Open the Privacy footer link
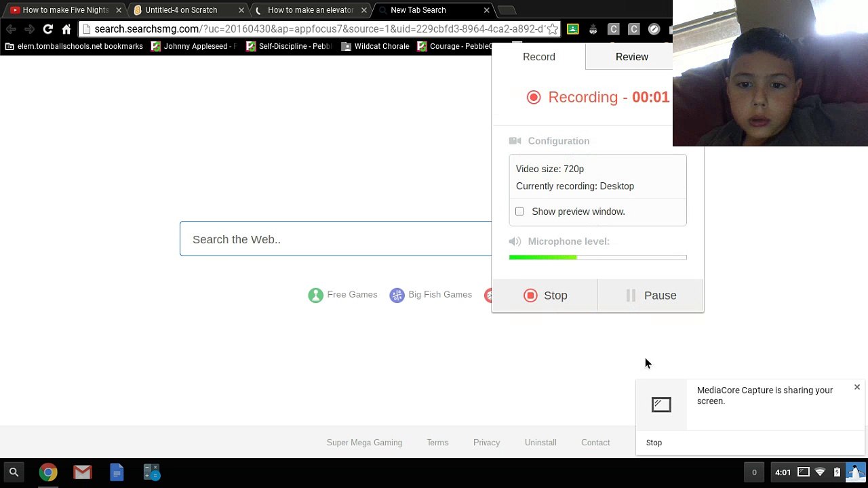 [486, 443]
